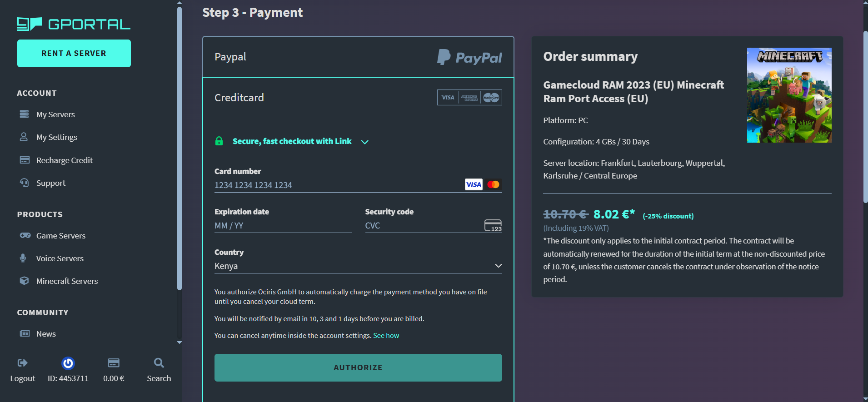The width and height of the screenshot is (868, 402).
Task: Click the PayPal logo
Action: click(469, 57)
